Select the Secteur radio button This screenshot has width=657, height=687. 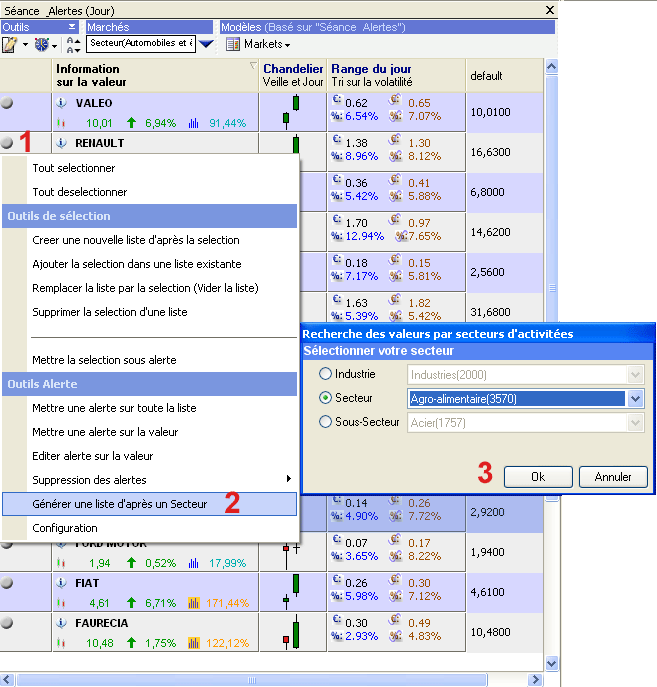325,398
